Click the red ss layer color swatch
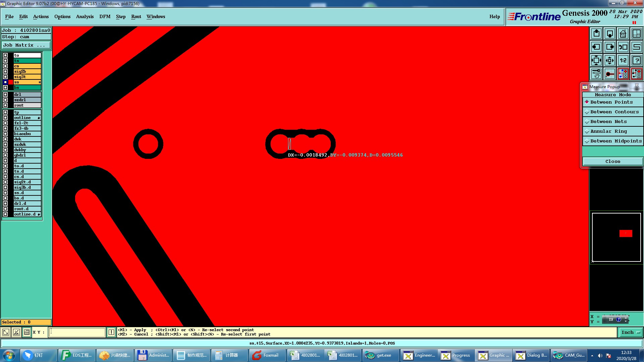The width and height of the screenshot is (644, 362). point(11,82)
